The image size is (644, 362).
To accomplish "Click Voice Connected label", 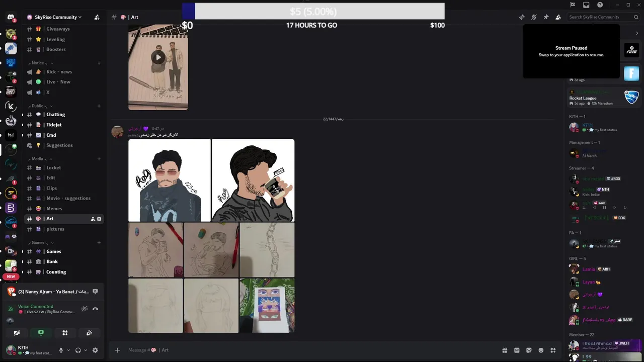I will (x=36, y=306).
